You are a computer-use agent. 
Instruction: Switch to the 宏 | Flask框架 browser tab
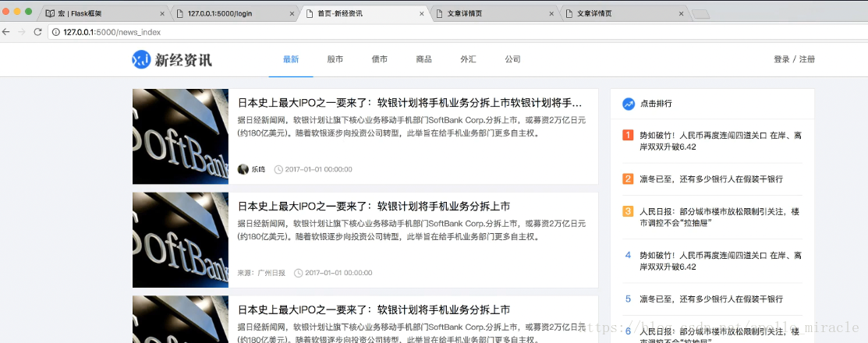(x=106, y=14)
